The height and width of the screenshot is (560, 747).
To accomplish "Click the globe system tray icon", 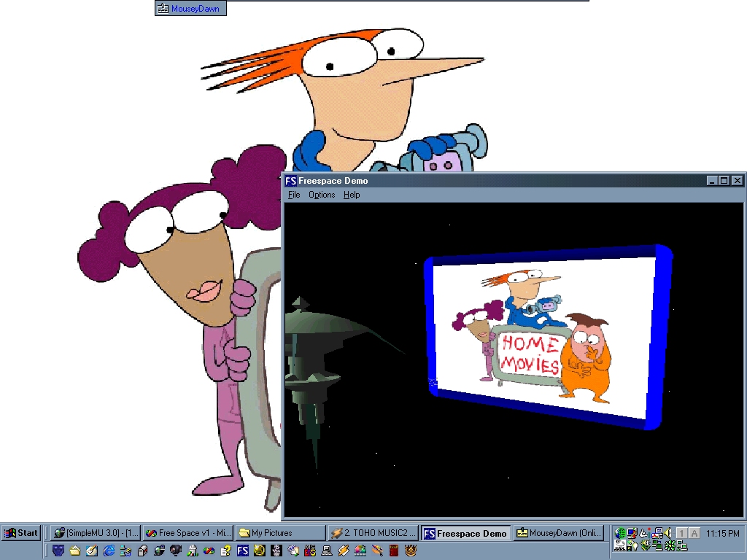I will [x=620, y=533].
